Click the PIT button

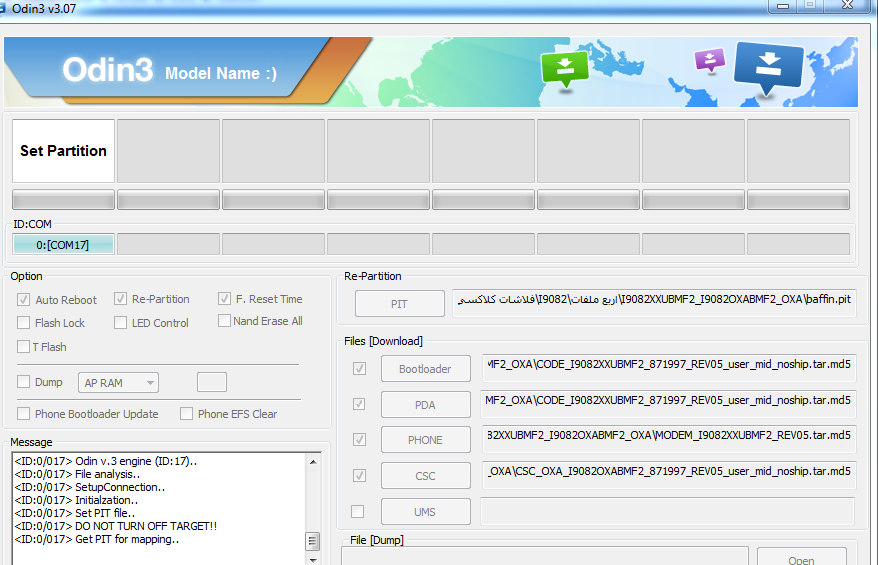pyautogui.click(x=400, y=304)
